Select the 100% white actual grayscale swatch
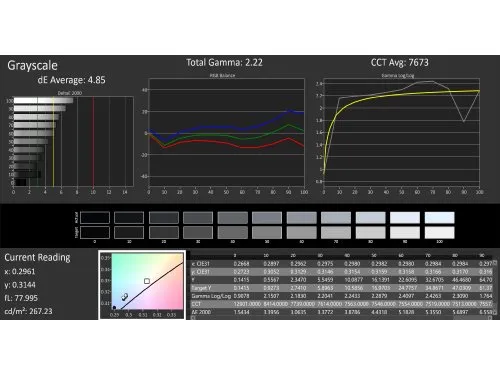 click(439, 218)
